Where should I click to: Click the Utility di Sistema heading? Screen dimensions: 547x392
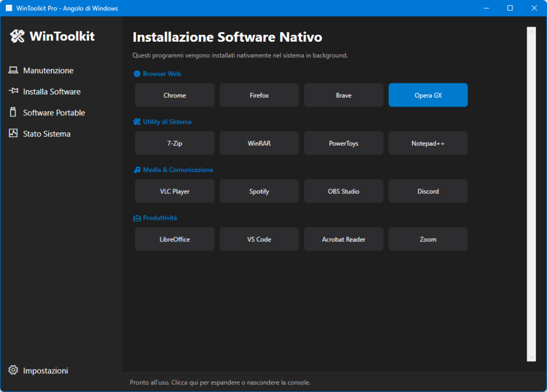(x=167, y=122)
